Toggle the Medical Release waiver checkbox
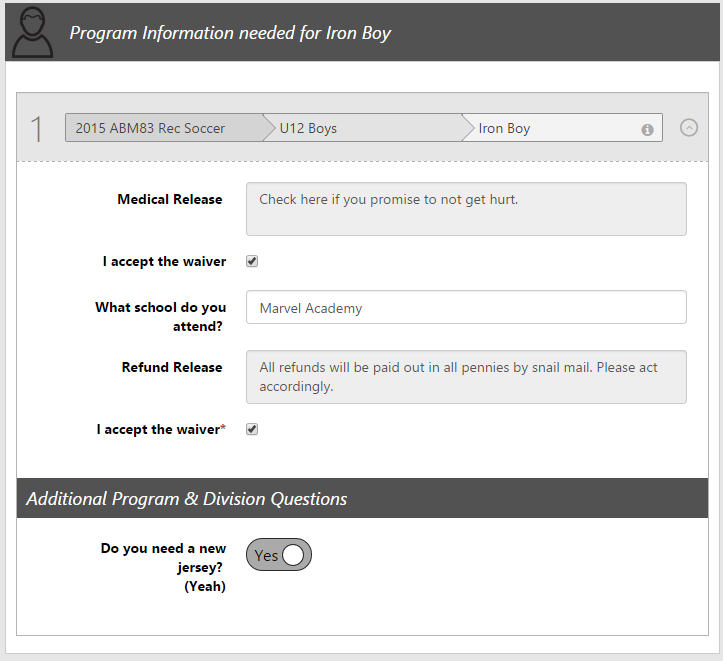 [x=252, y=261]
